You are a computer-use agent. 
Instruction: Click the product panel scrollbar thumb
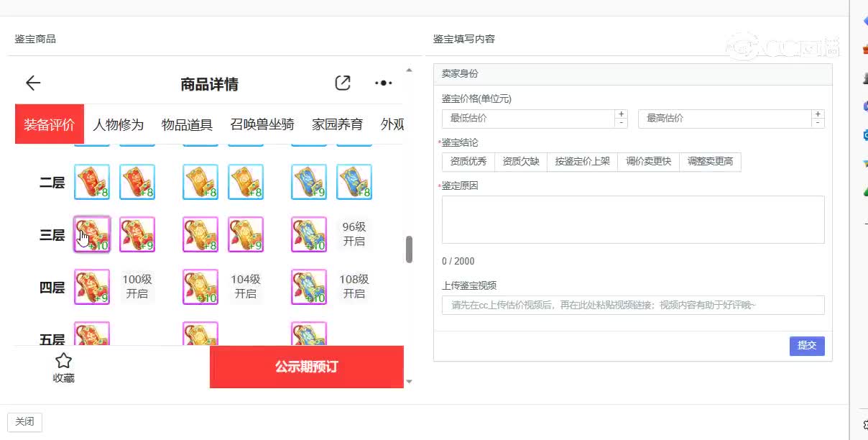pyautogui.click(x=410, y=249)
